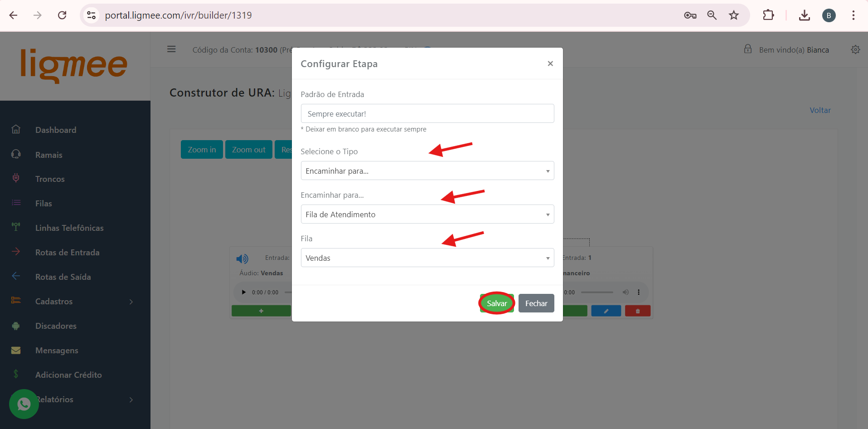868x429 pixels.
Task: Click the green plus add button
Action: (x=261, y=311)
